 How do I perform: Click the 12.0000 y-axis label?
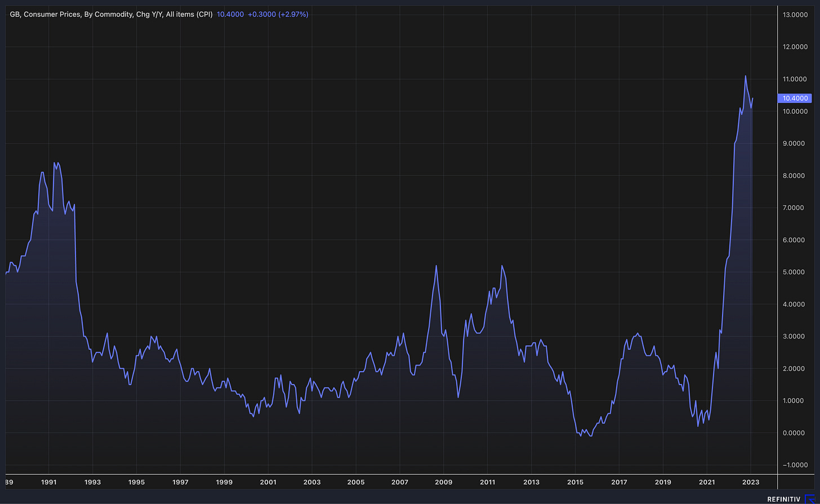[796, 47]
